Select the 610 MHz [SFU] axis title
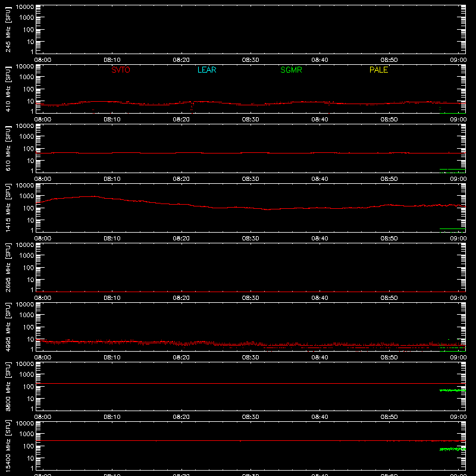The height and width of the screenshot is (476, 476). 8,148
